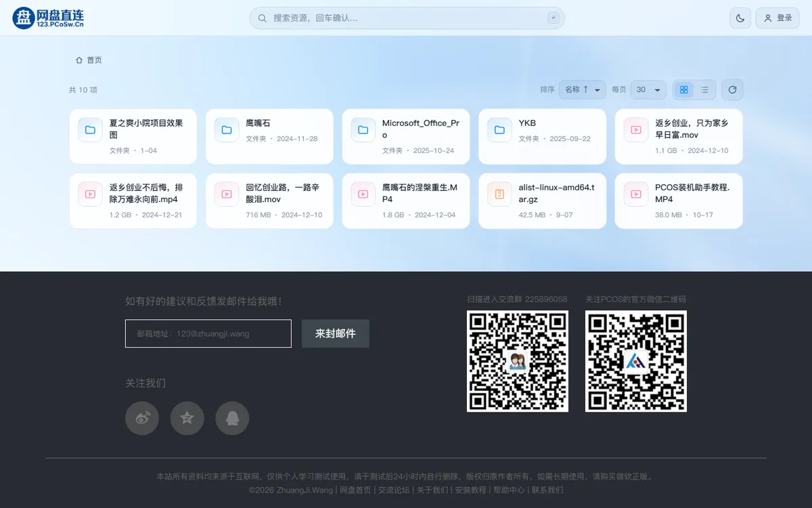812x508 pixels.
Task: Switch to list view
Action: tap(704, 89)
